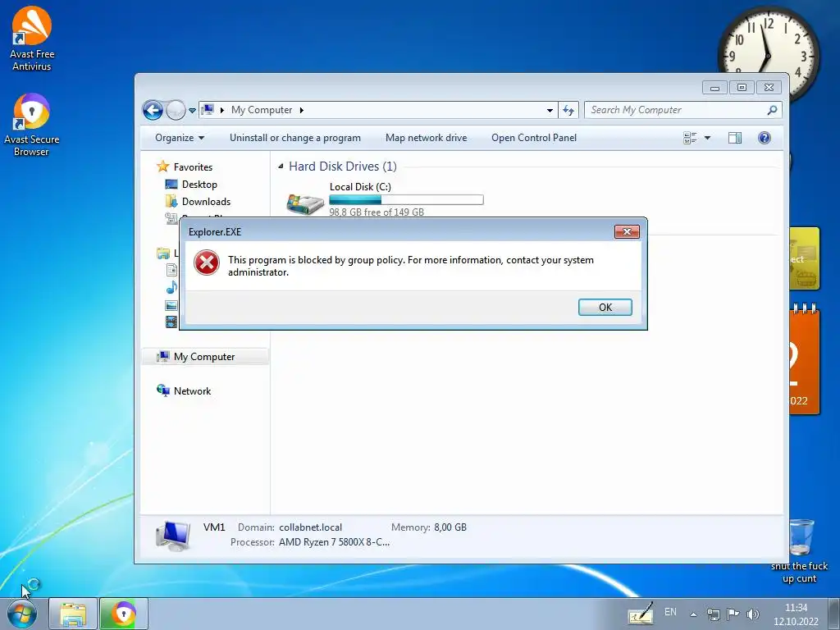Select My Computer in address breadcrumb

[262, 110]
